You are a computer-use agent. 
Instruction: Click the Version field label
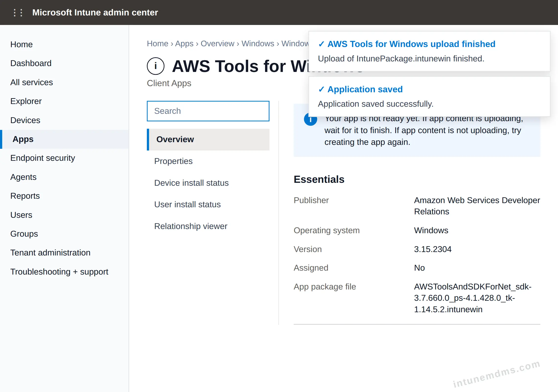308,249
